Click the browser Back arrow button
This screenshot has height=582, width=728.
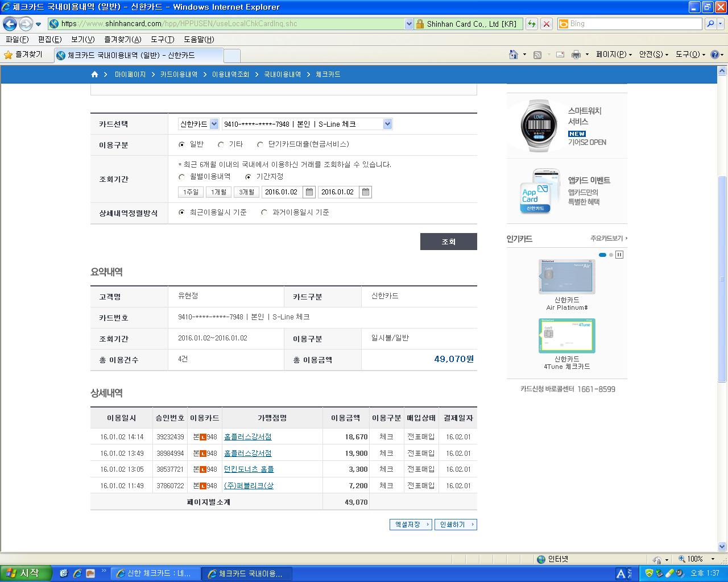coord(10,24)
